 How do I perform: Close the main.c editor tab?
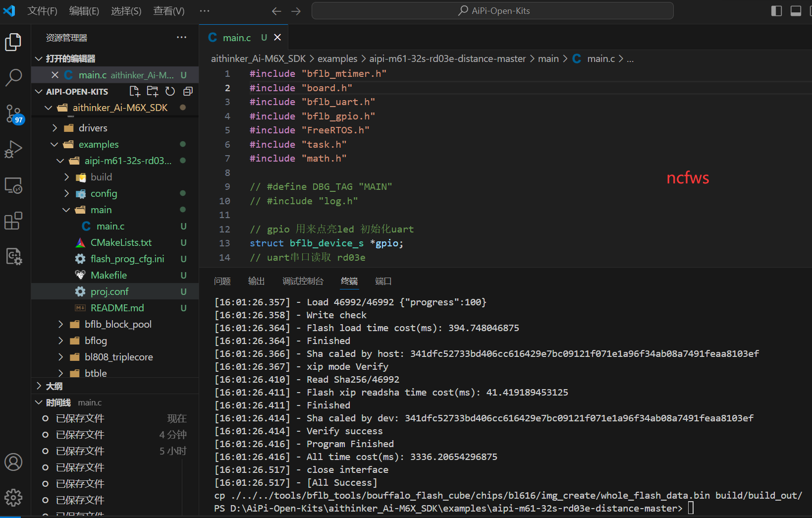(x=277, y=37)
